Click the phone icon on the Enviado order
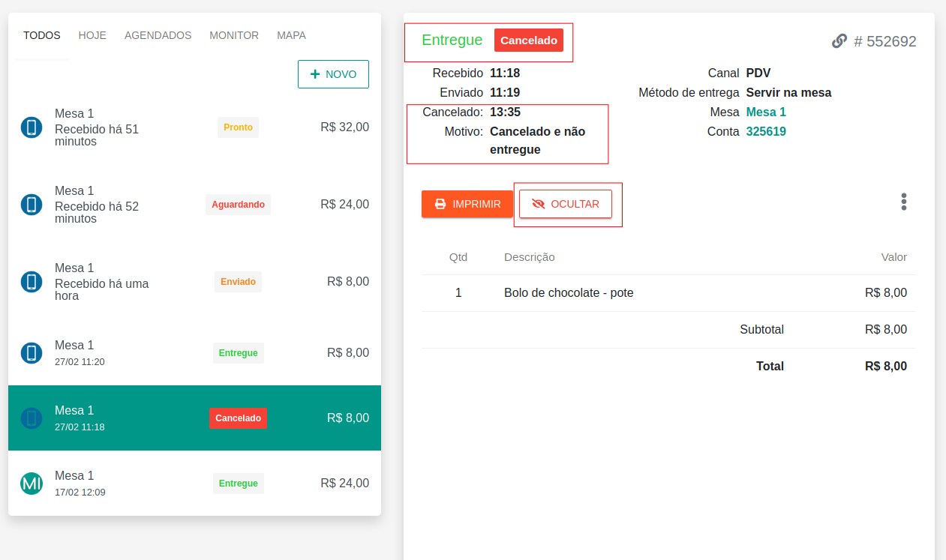This screenshot has width=946, height=560. [x=31, y=282]
